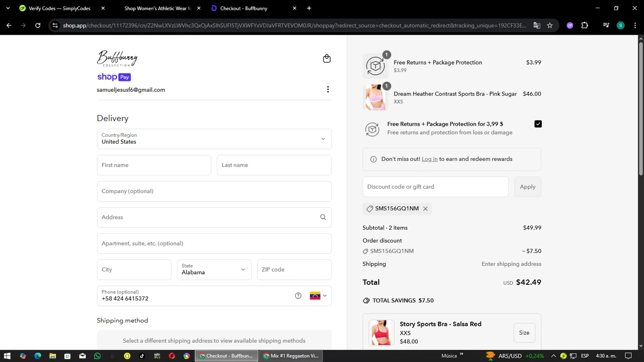This screenshot has height=362, width=644.
Task: Open the shopping bag cart icon
Action: coord(327,58)
